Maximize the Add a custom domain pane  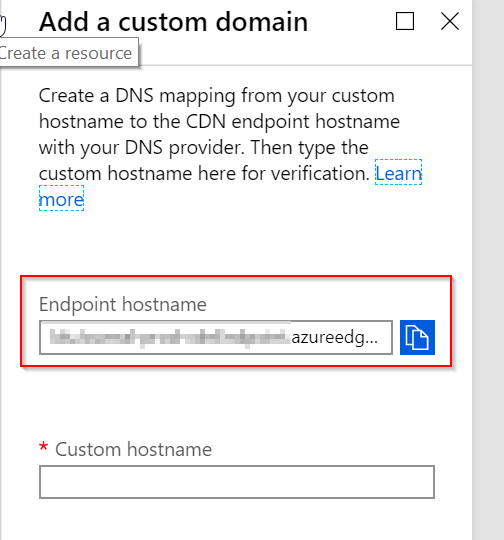pos(405,21)
